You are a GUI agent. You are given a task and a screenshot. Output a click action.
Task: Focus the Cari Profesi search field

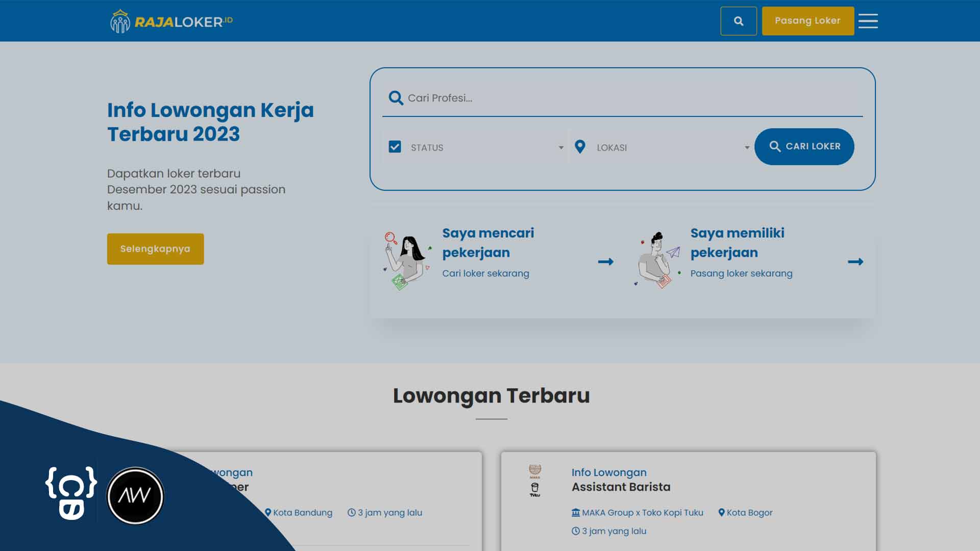point(623,98)
